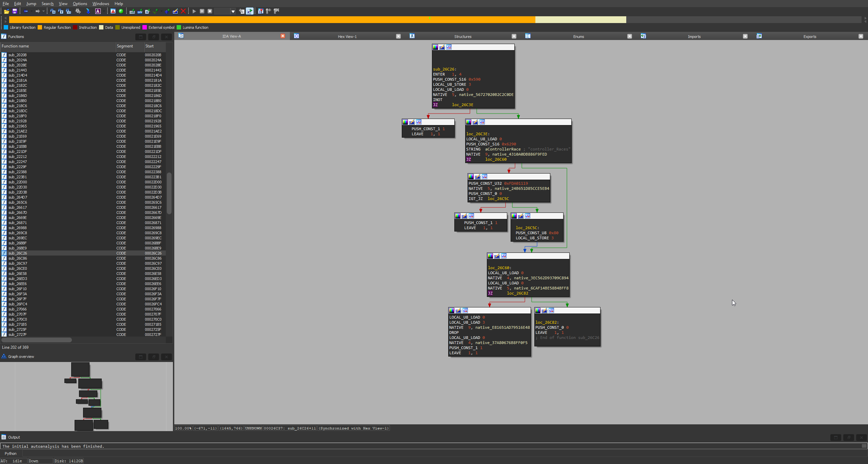Toggle color icon on sub_26C26 graph node

click(x=435, y=47)
